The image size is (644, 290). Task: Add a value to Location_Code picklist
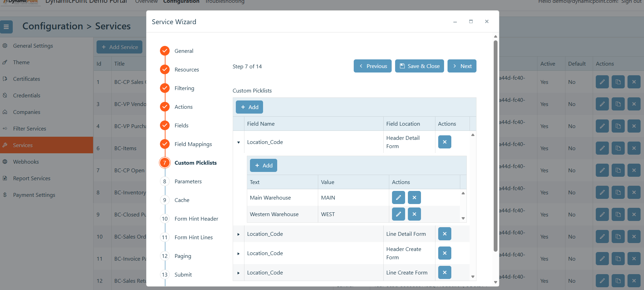[x=263, y=165]
